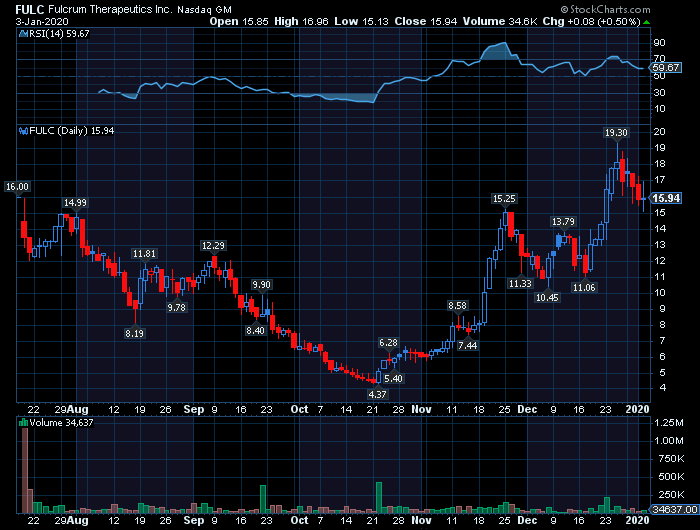Image resolution: width=700 pixels, height=530 pixels.
Task: Click the 15.94 last price tag on right axis
Action: [666, 198]
